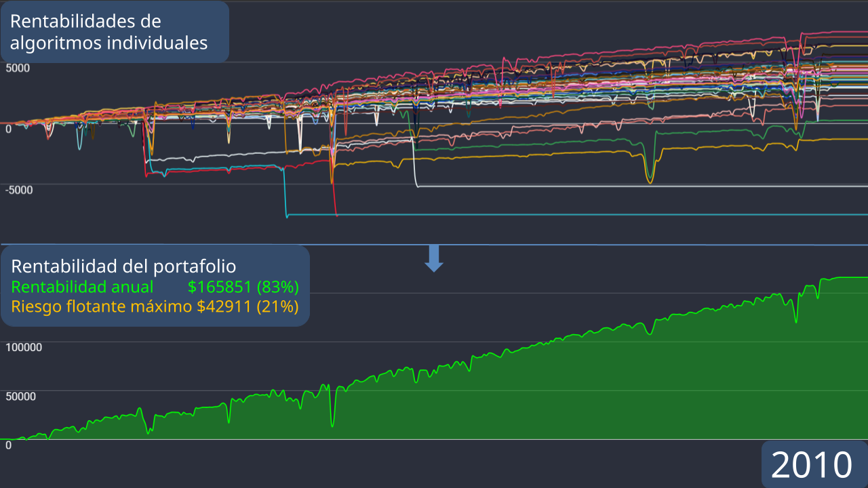Select the 'Riesgo flotante máximo' label
This screenshot has width=868, height=488.
tap(102, 306)
